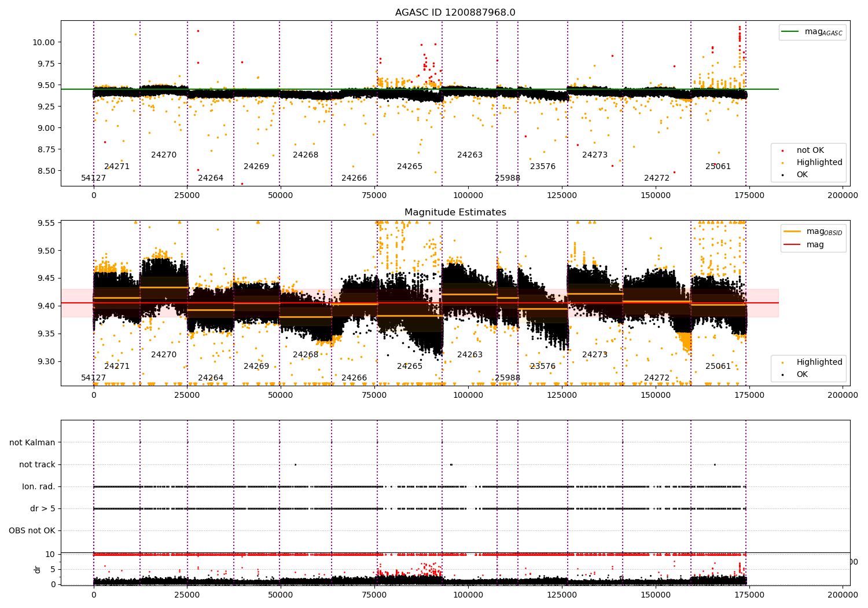Click the rotated 'dr' y-axis label at bottom
Viewport: 868px width, 608px height.
point(38,569)
